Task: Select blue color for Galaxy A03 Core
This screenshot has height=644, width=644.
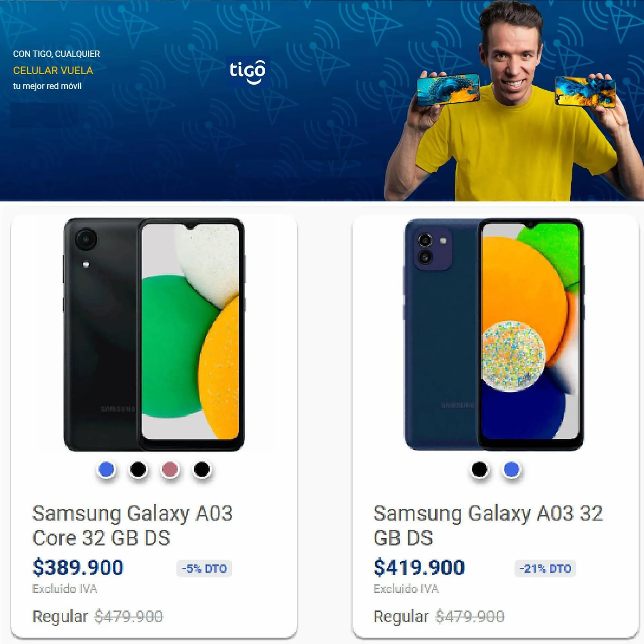Action: coord(106,469)
